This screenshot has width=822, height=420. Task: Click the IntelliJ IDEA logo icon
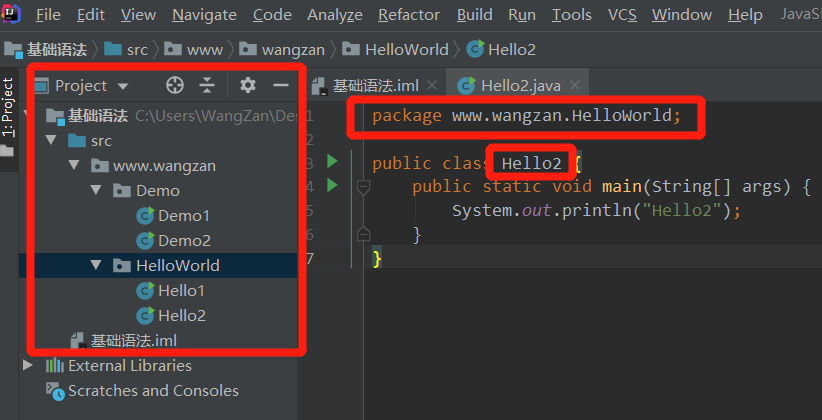click(11, 14)
